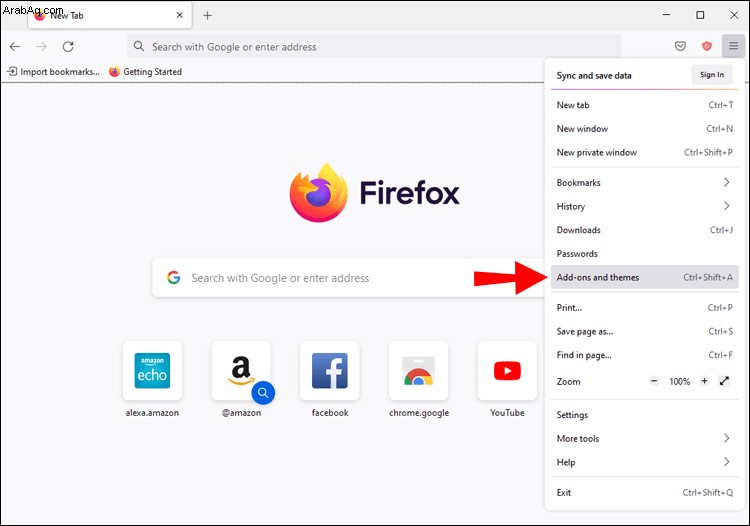This screenshot has width=750, height=526.
Task: Open Downloads from the menu
Action: click(645, 230)
